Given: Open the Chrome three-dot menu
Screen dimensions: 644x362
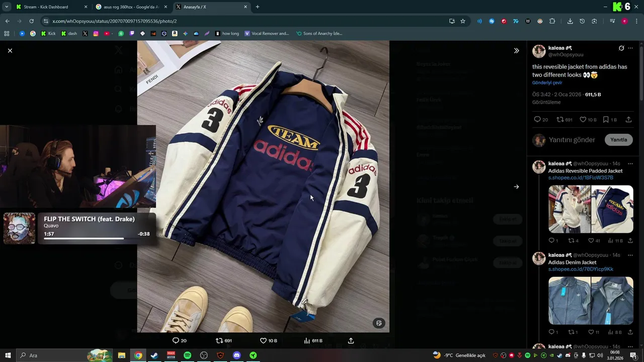Looking at the screenshot, I should coord(637,21).
